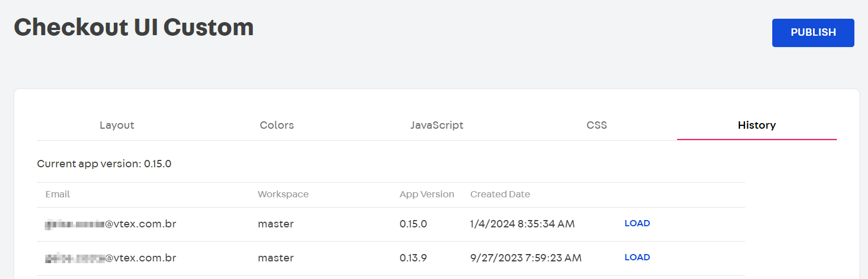Click the 1/4/2024 8:35:34 AM created date
Screen dimensions: 868x279
click(x=522, y=224)
